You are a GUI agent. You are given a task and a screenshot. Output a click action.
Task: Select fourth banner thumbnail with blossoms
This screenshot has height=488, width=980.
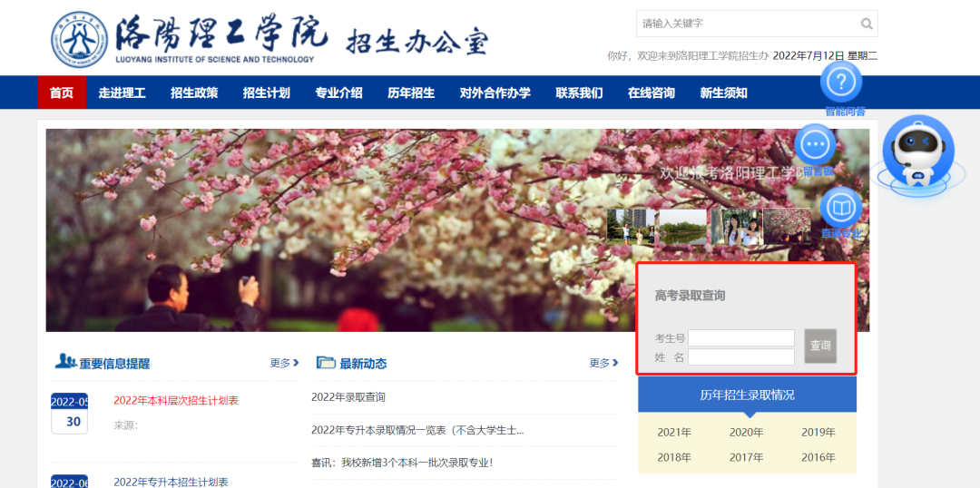(x=787, y=226)
